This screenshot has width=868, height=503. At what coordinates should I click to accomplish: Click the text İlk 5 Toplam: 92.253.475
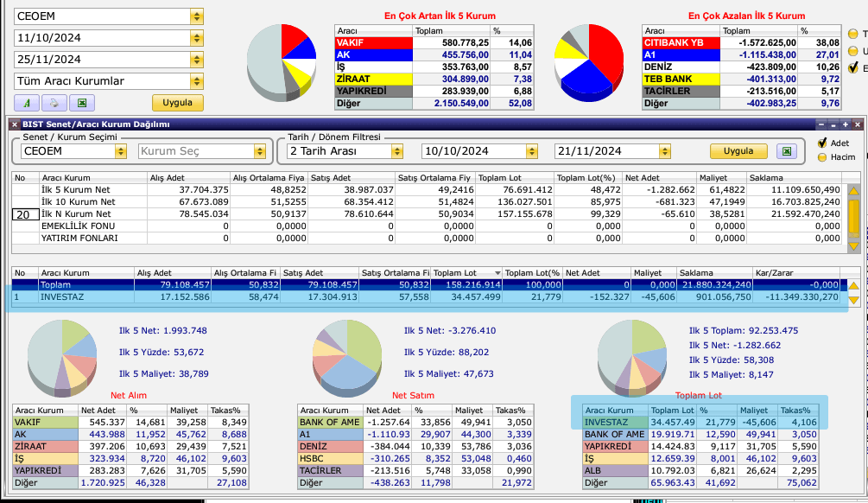[744, 331]
